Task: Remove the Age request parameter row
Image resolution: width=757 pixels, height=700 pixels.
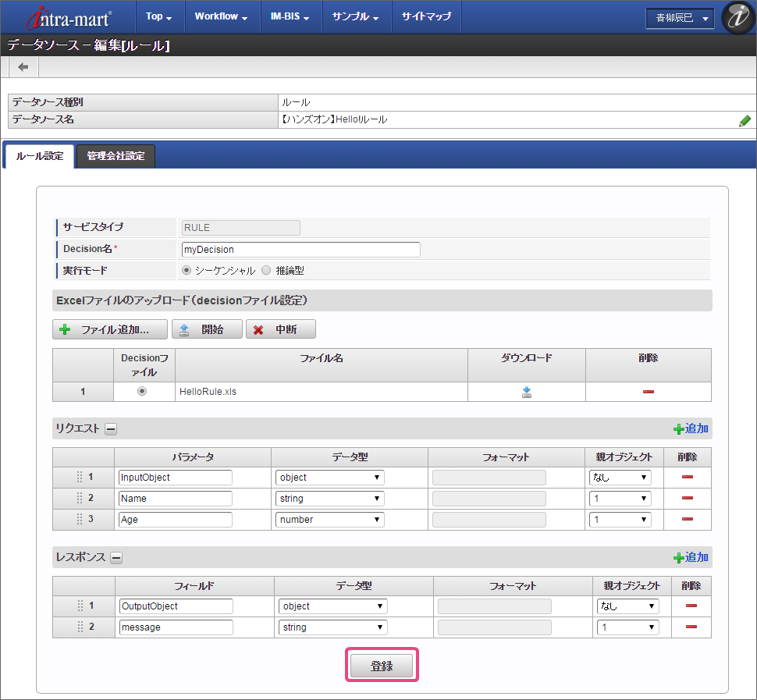Action: (687, 519)
